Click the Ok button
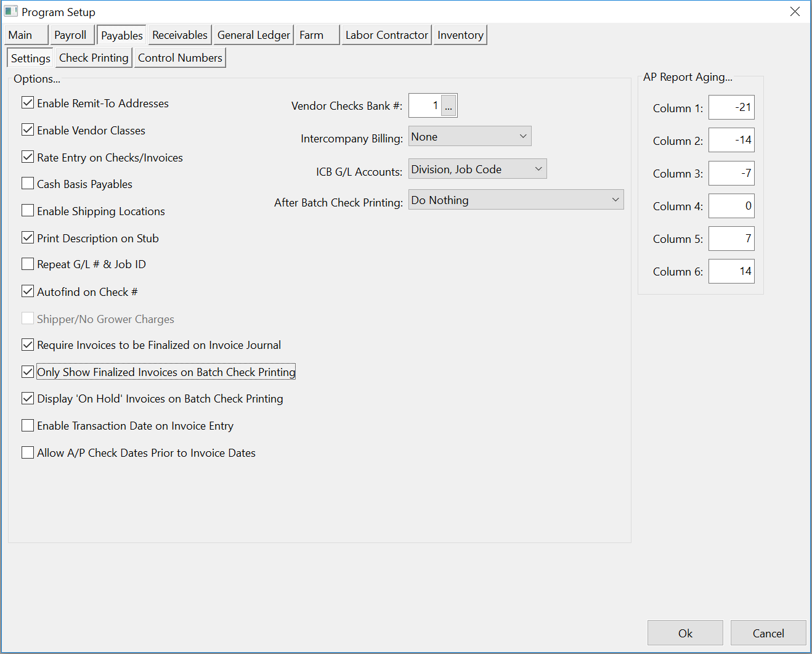 (685, 633)
